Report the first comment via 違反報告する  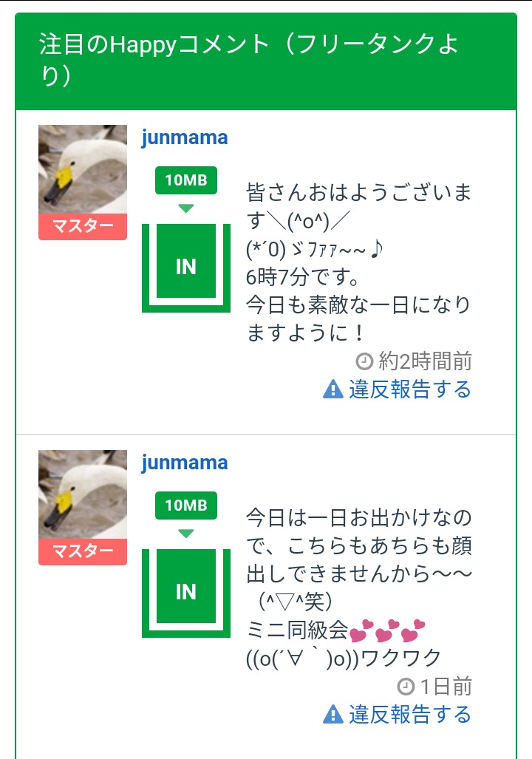point(409,389)
